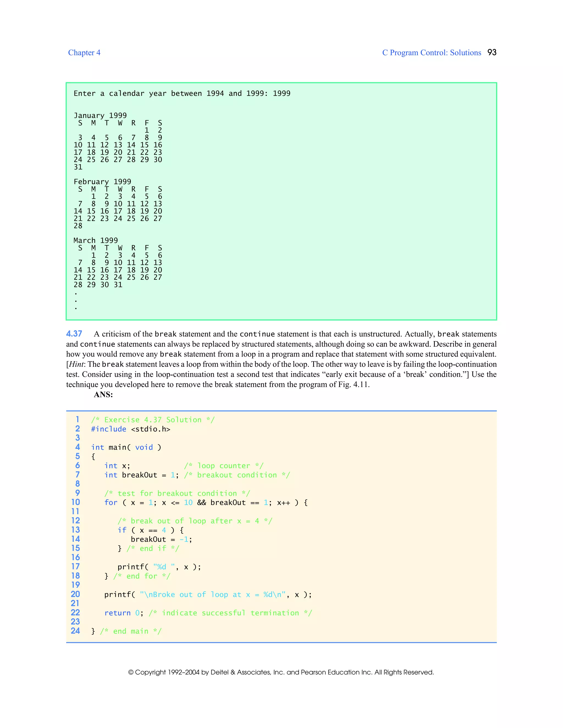Click the breakOut = -1 assignment
This screenshot has height=728, width=563.
click(x=161, y=539)
